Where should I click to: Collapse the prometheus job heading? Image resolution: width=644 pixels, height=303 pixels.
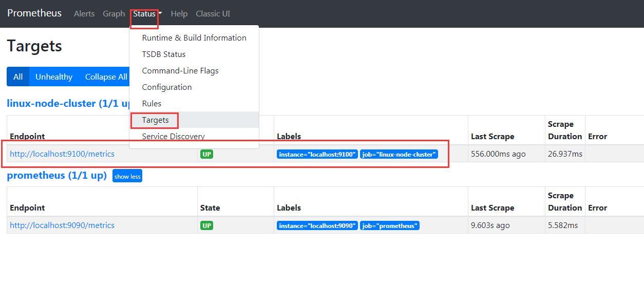(56, 176)
